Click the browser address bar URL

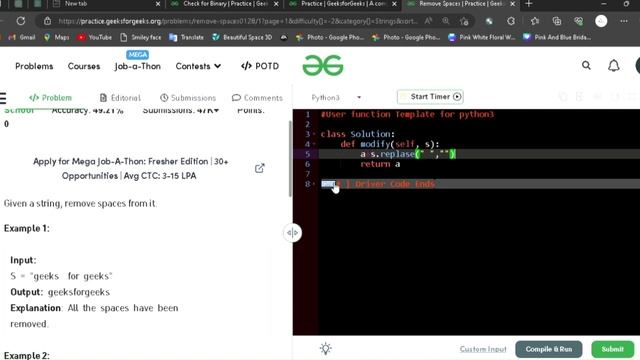[x=238, y=21]
